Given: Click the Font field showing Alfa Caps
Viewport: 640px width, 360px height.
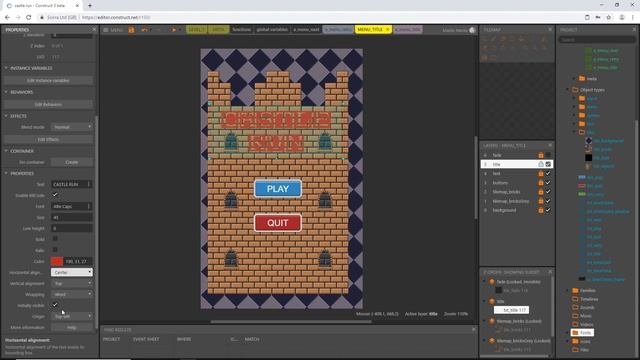Looking at the screenshot, I should click(72, 207).
